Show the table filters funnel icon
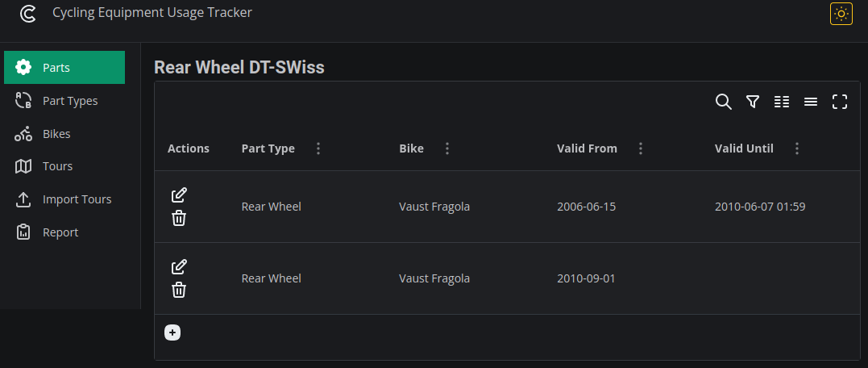 [x=752, y=102]
